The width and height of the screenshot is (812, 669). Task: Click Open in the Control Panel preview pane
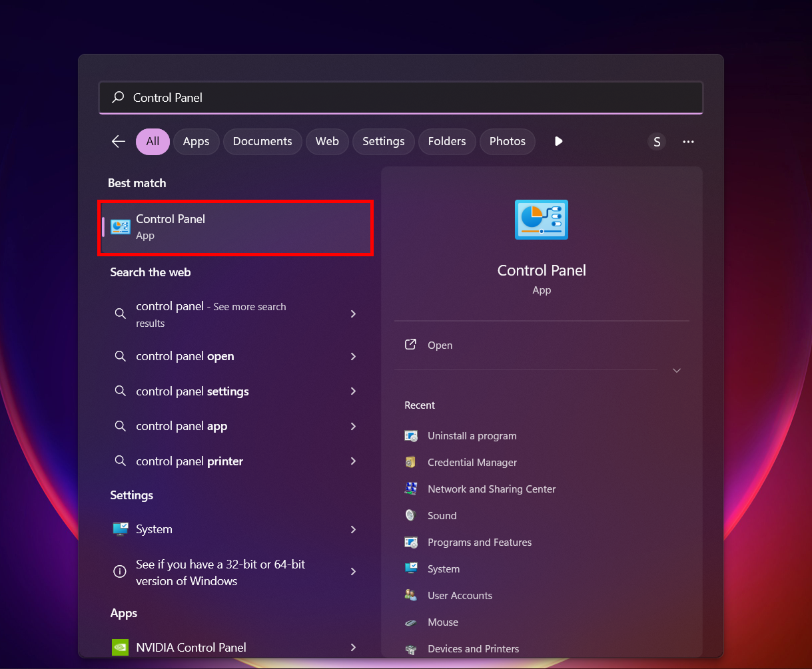tap(440, 345)
